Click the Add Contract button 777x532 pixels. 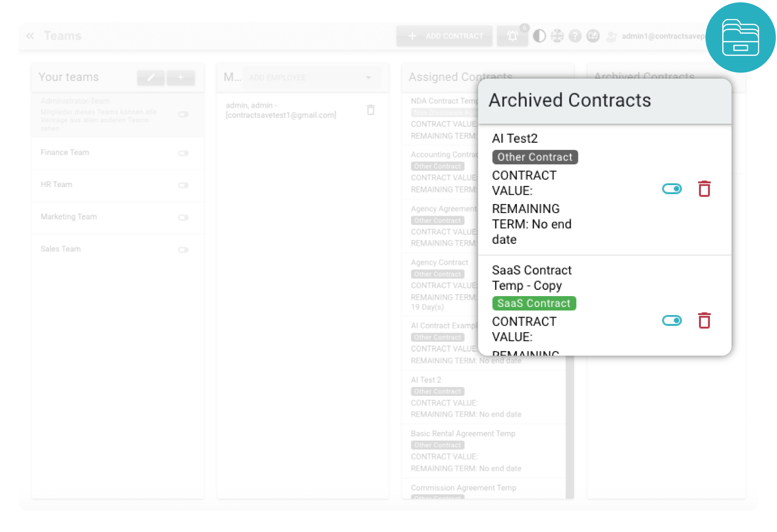[x=444, y=35]
